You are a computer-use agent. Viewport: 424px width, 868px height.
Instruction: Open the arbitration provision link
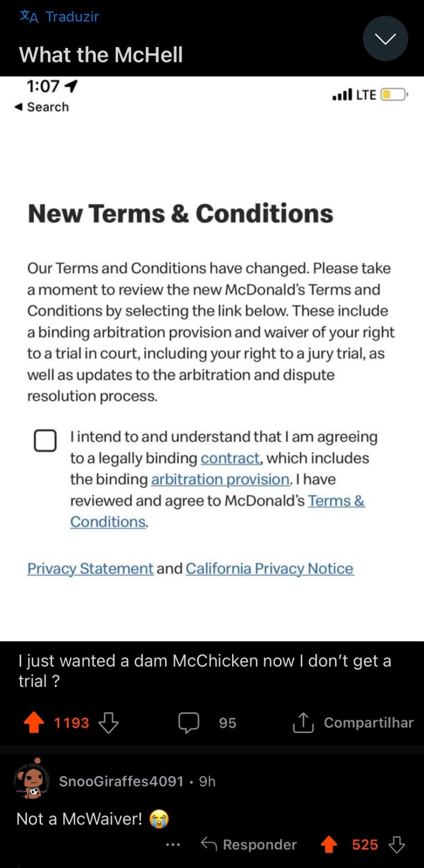click(x=220, y=479)
